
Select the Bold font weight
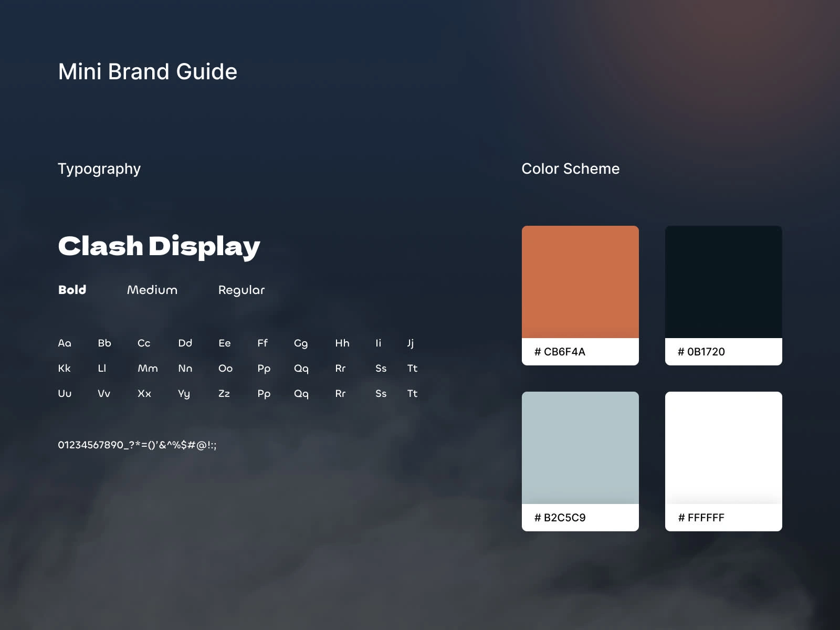(72, 290)
